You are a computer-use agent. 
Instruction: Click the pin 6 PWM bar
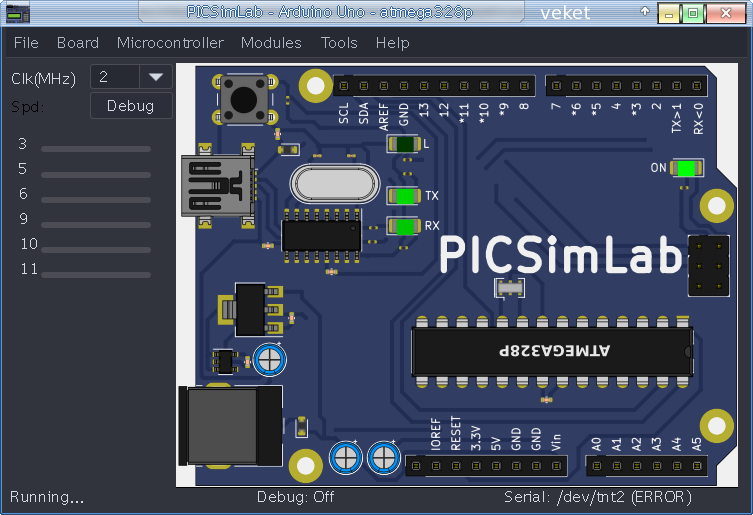96,200
